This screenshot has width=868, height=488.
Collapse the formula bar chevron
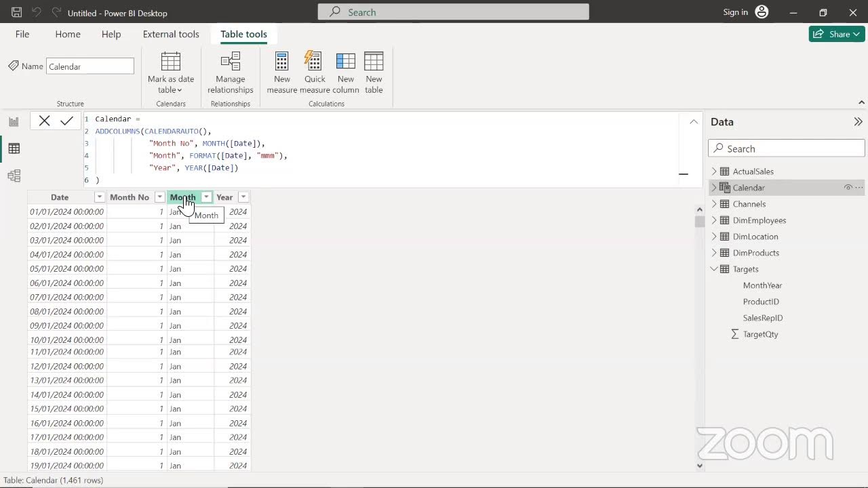pos(694,122)
